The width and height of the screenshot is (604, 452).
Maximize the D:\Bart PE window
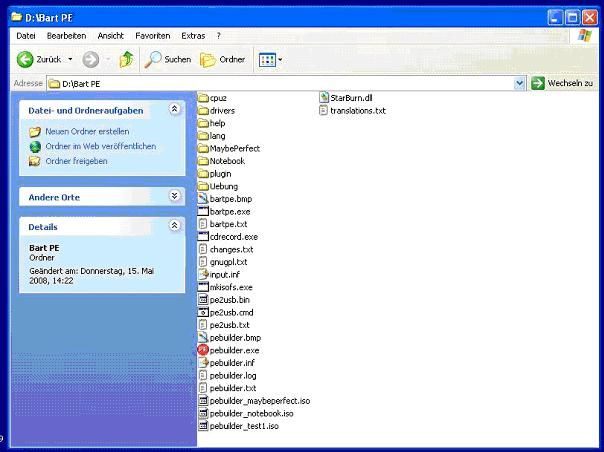(x=572, y=17)
